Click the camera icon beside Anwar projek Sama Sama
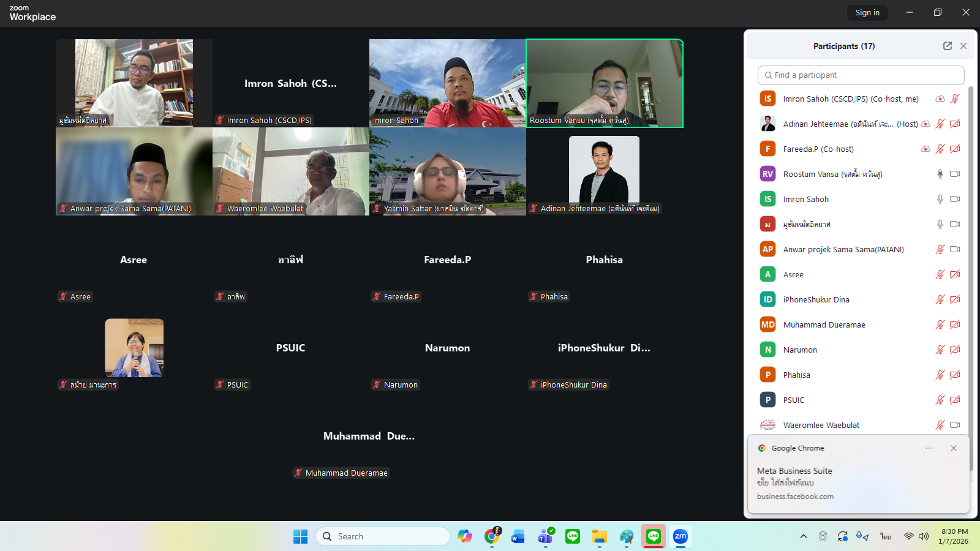 (954, 249)
